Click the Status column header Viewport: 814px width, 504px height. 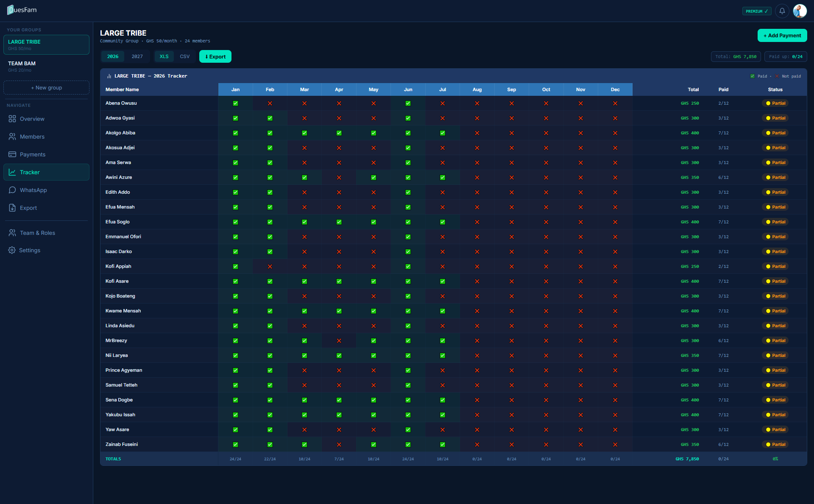tap(775, 89)
